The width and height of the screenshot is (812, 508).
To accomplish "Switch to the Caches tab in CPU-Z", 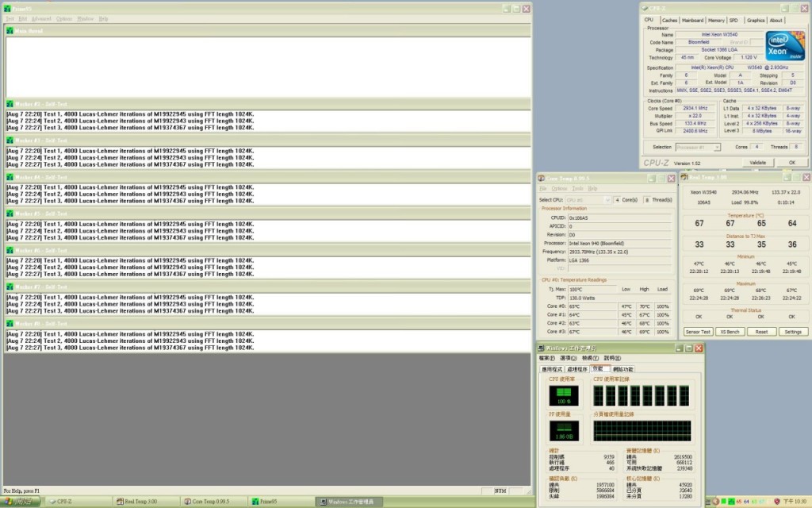I will point(669,20).
